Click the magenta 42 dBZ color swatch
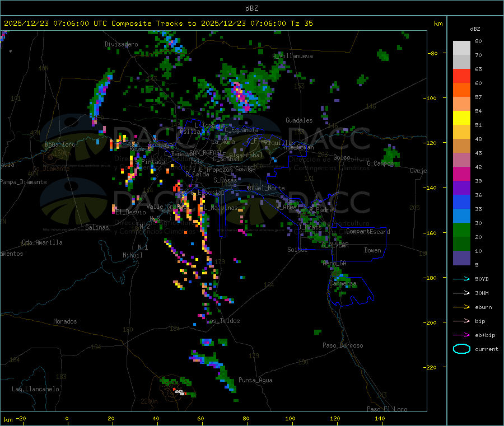 (x=461, y=174)
